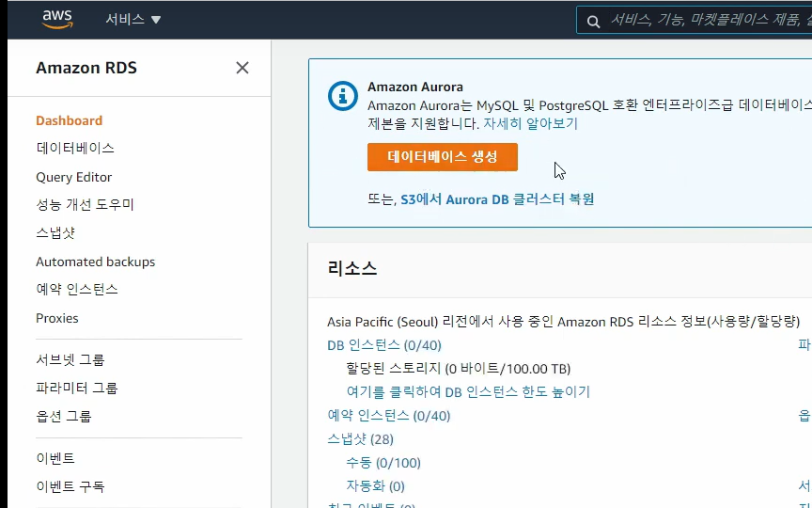Open 파라미터 그룹 in the sidebar
The width and height of the screenshot is (812, 508).
pos(77,388)
